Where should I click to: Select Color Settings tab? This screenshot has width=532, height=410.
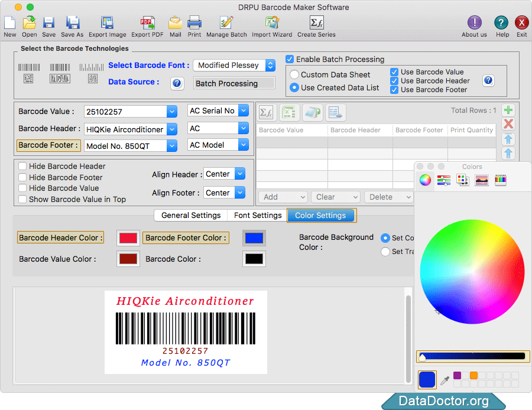[320, 216]
